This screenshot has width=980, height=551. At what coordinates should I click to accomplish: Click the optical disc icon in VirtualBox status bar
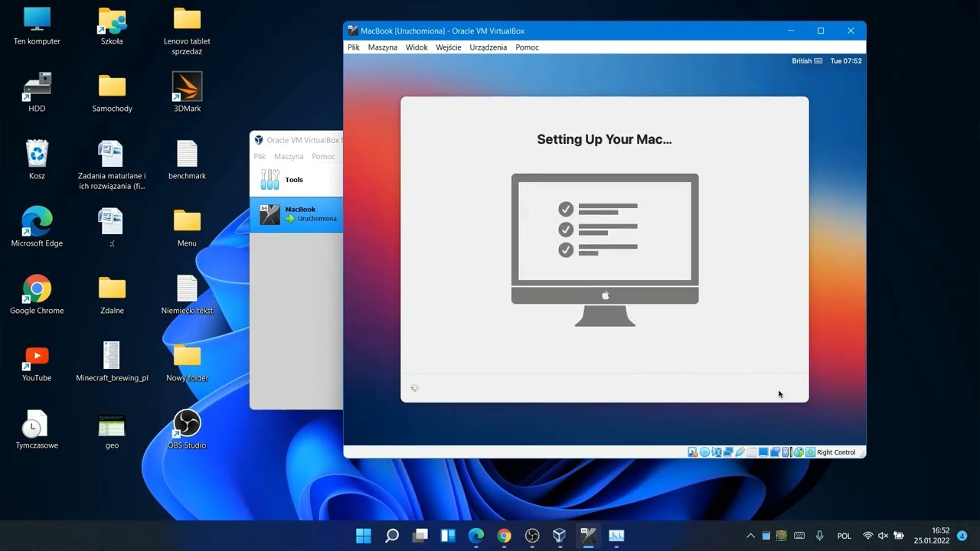tap(704, 452)
